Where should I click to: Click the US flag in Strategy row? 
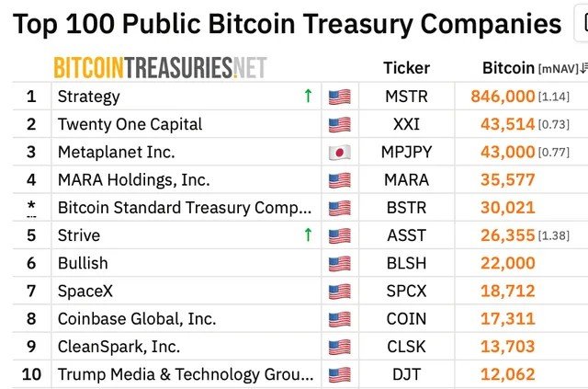pos(340,97)
